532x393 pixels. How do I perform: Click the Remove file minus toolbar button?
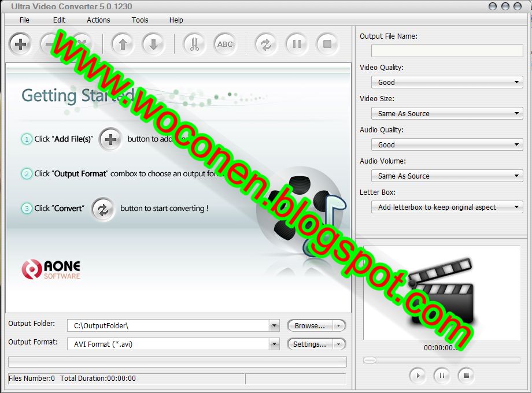(51, 44)
